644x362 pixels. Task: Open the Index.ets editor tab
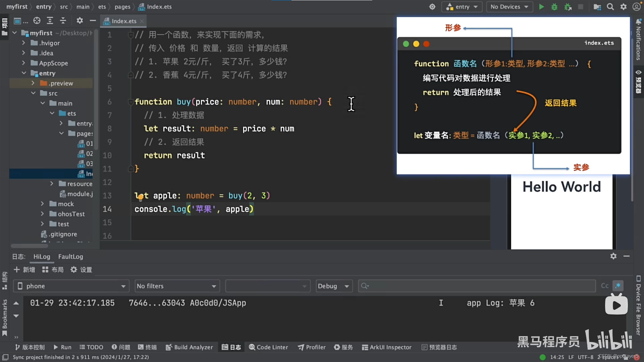pyautogui.click(x=124, y=21)
